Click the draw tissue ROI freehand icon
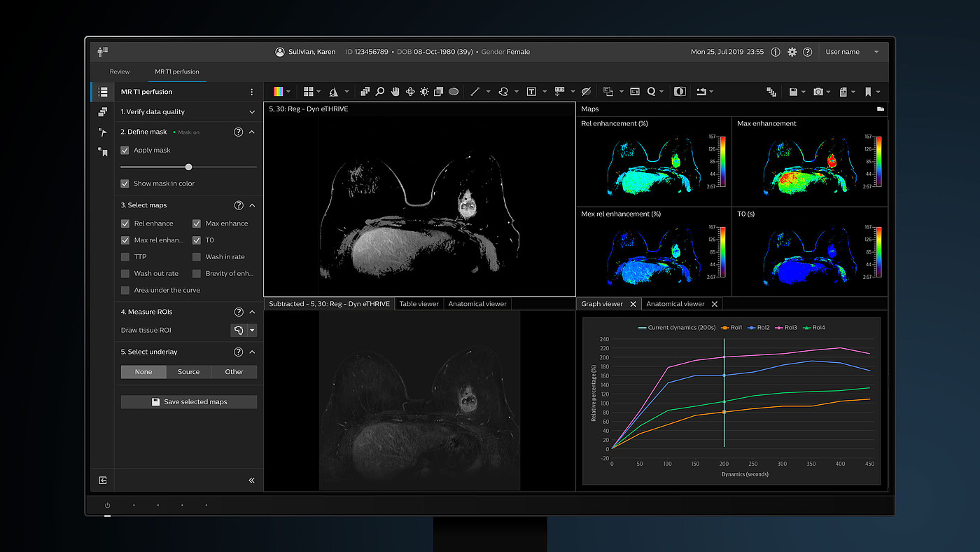980x552 pixels. coord(239,330)
